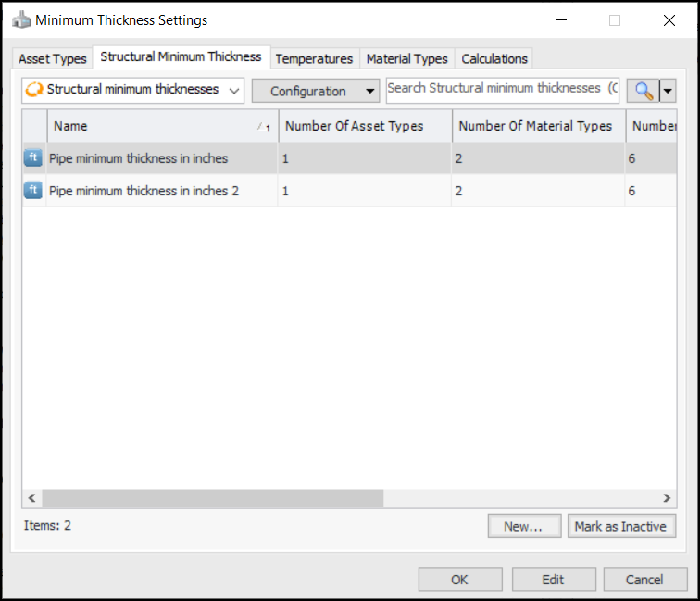
Task: Expand the Structural minimum thicknesses view dropdown
Action: tap(233, 90)
